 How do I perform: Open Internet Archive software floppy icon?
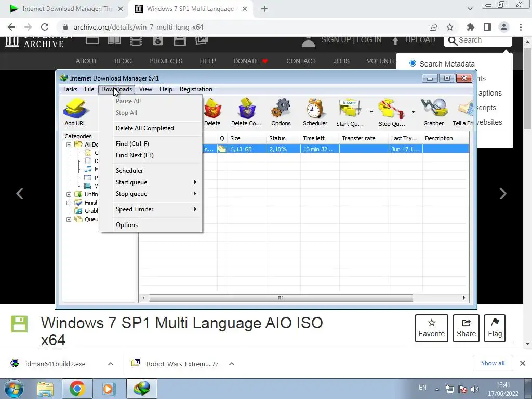(179, 41)
